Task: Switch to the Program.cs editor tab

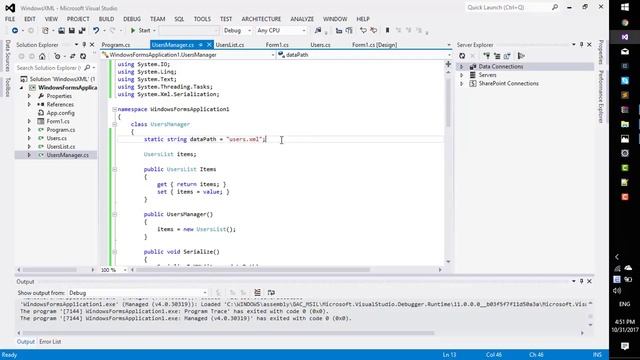Action: tap(116, 45)
